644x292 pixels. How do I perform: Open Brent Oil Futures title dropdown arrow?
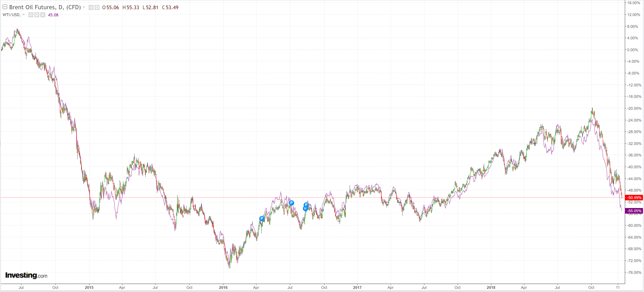coord(84,7)
